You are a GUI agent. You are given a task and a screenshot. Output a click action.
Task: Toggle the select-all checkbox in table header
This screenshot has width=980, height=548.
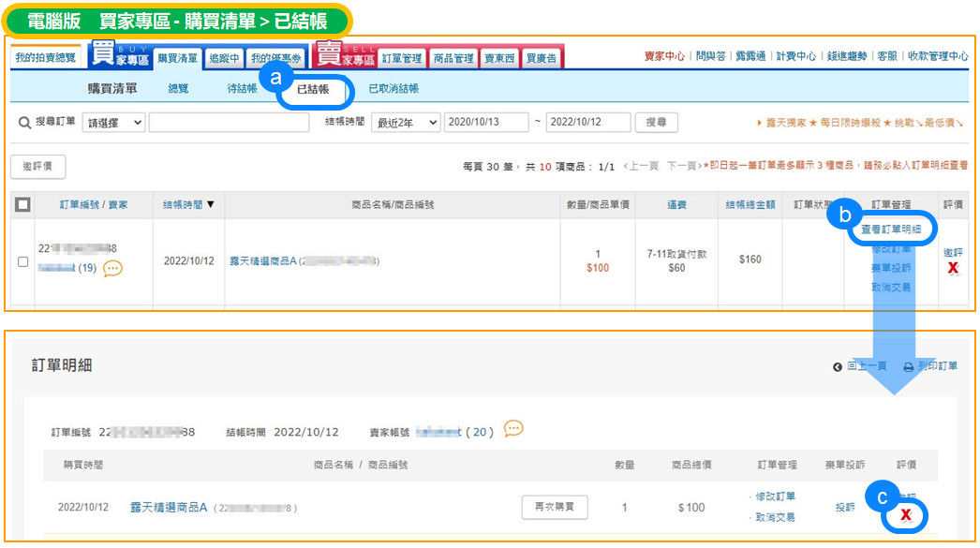pyautogui.click(x=23, y=204)
